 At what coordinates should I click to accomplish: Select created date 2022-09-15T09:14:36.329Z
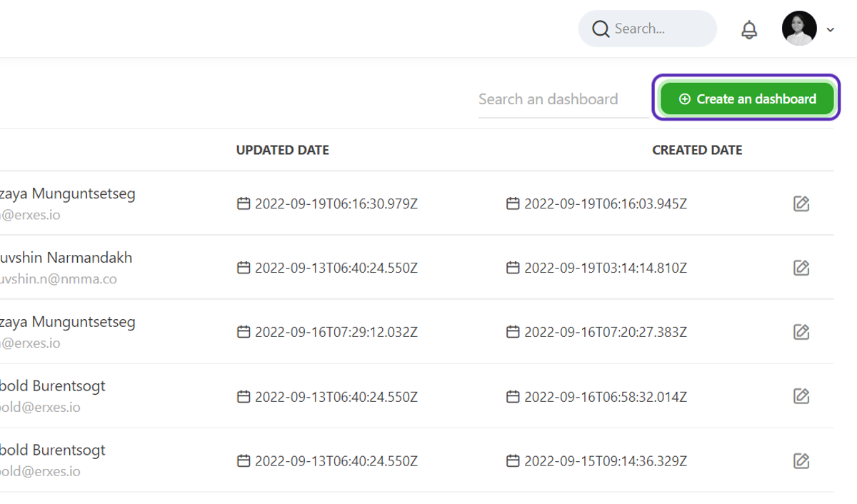click(x=606, y=461)
